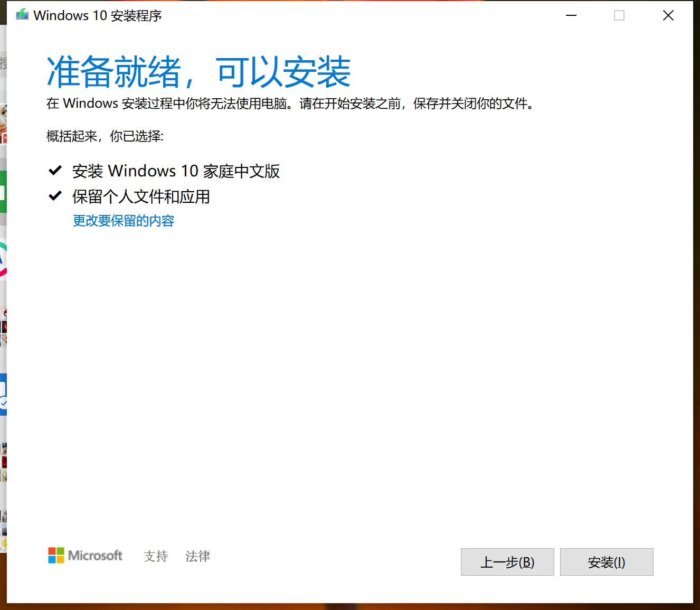Minimize the Windows 10 setup window
The height and width of the screenshot is (610, 700).
point(571,15)
